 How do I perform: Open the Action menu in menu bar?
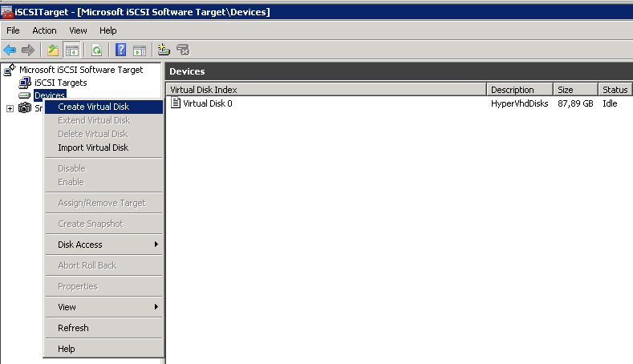click(44, 30)
